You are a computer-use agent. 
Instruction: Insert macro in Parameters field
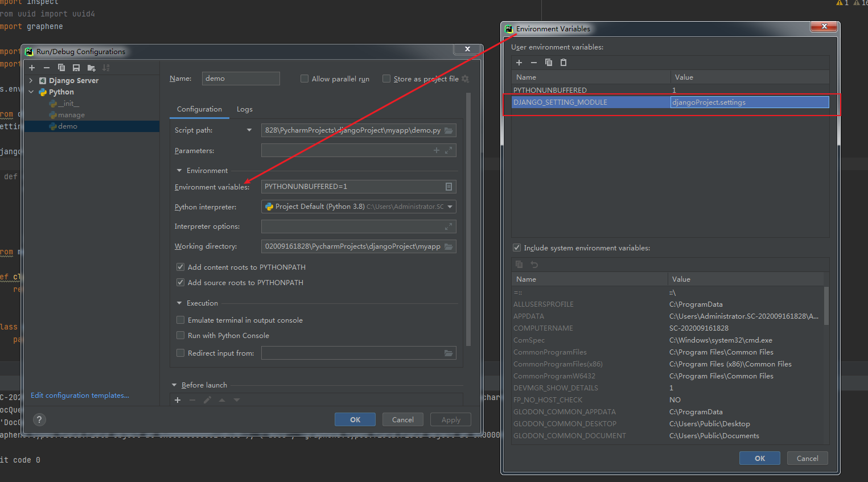(437, 150)
